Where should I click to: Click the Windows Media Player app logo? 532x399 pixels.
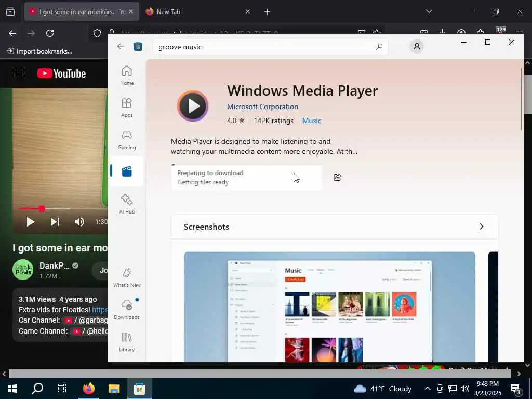coord(193,106)
